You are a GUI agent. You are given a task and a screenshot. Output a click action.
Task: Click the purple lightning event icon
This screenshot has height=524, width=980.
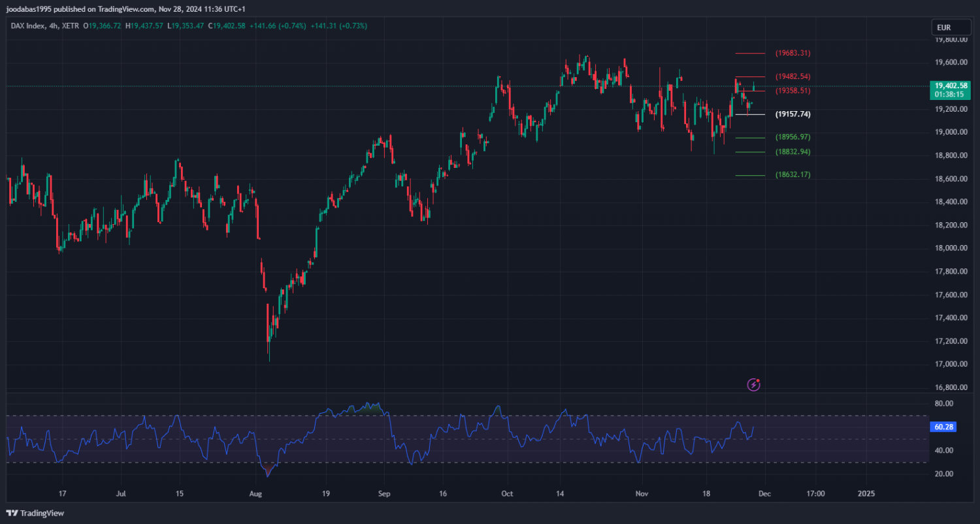753,385
